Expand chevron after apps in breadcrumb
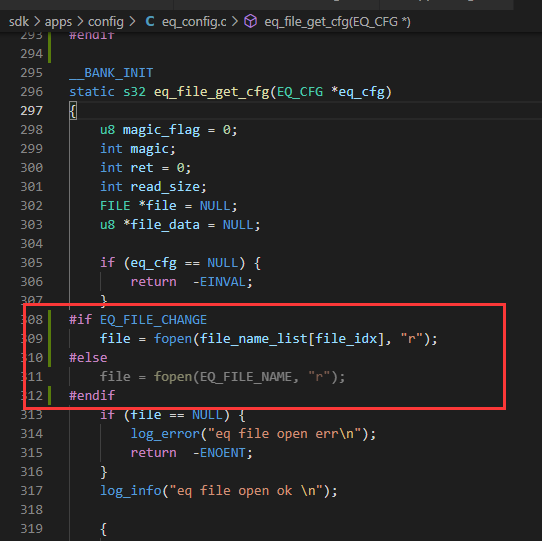Image resolution: width=542 pixels, height=541 pixels. click(x=80, y=22)
